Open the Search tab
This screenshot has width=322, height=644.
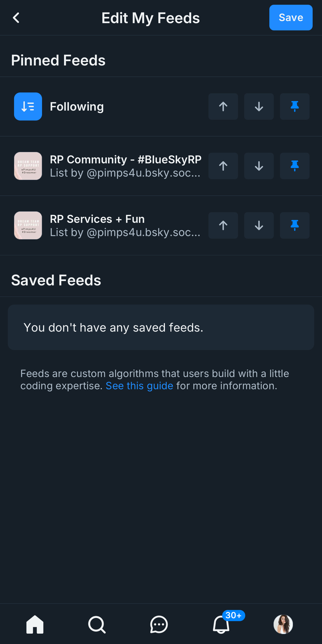pyautogui.click(x=97, y=624)
